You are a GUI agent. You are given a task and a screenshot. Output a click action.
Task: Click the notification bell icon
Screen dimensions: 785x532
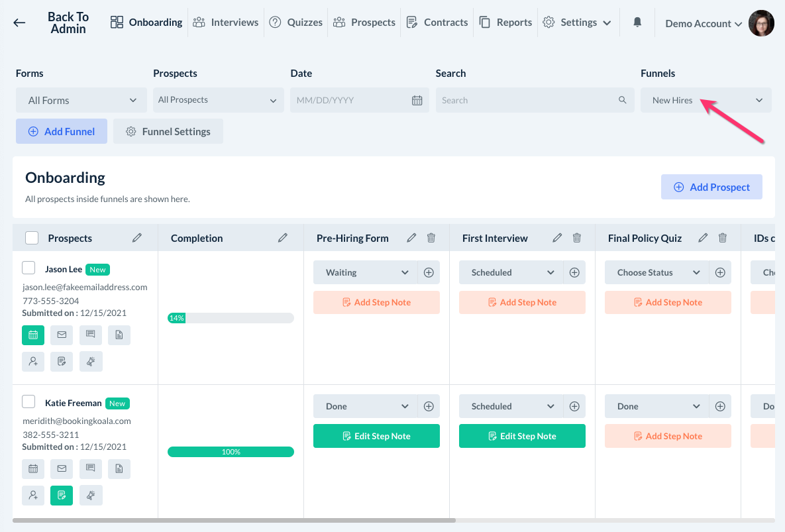(637, 23)
